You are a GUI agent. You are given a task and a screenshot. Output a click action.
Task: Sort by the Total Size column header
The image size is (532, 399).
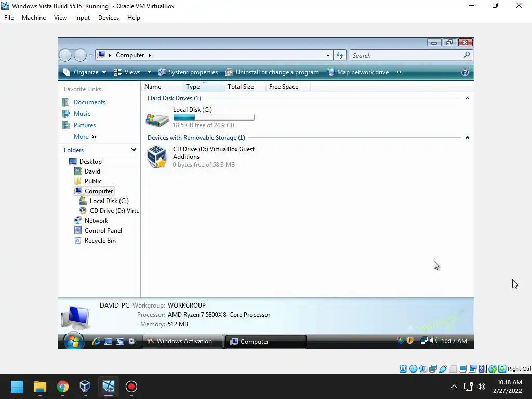(x=245, y=87)
